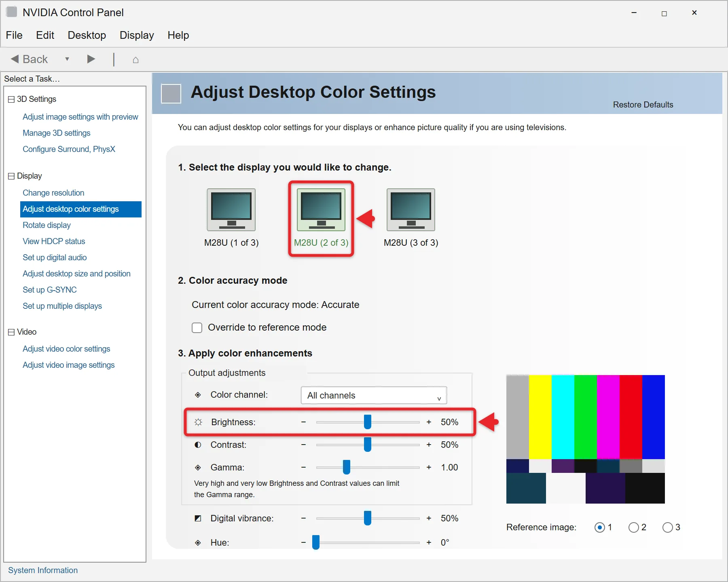Open Set up multiple displays task

tap(62, 306)
